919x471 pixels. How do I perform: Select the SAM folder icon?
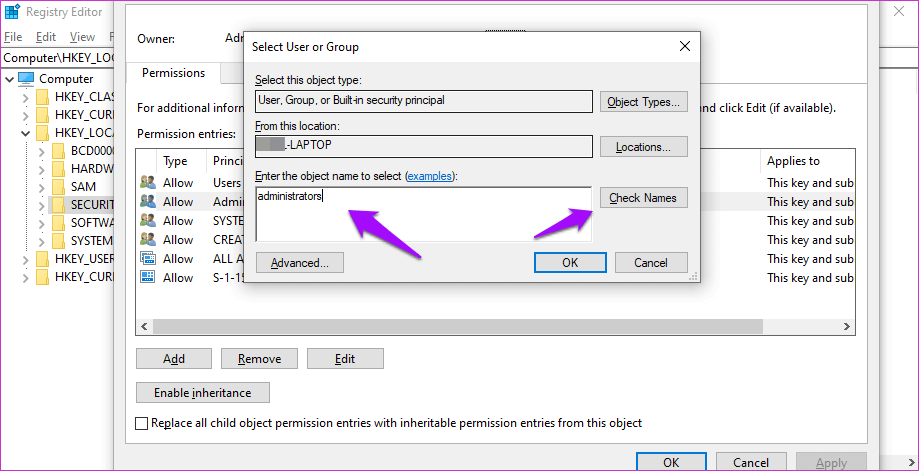point(58,187)
